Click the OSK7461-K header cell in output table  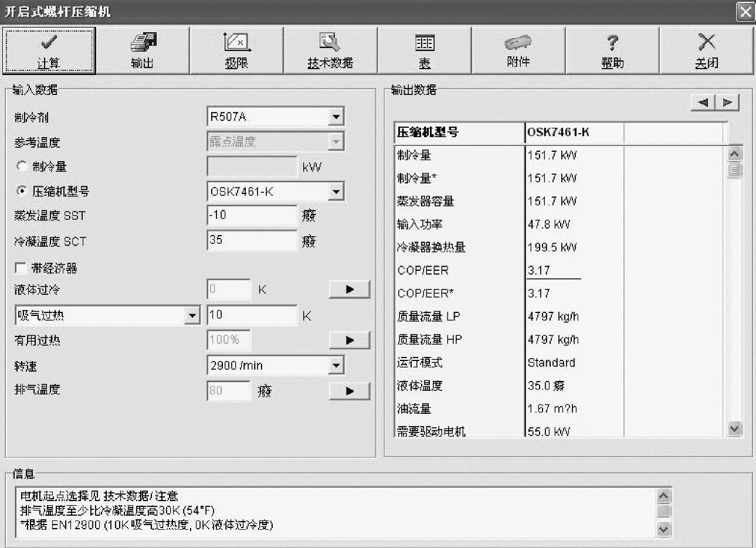coord(574,132)
